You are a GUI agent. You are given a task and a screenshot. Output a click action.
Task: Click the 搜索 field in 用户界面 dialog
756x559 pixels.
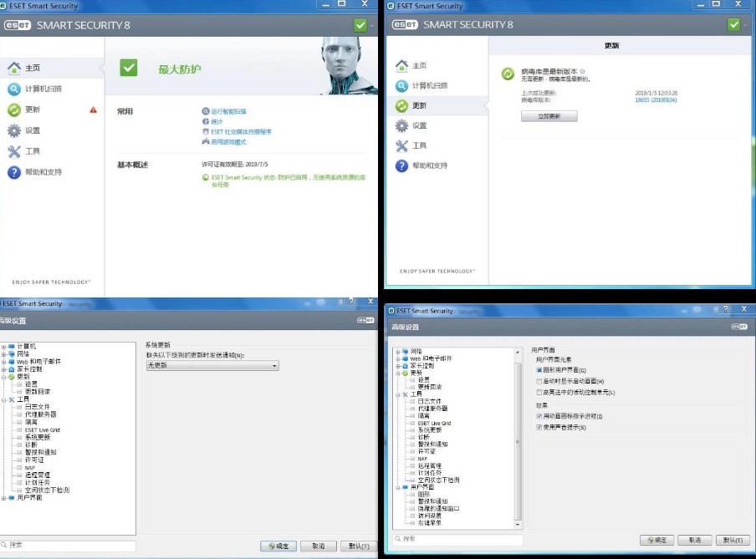click(x=458, y=539)
